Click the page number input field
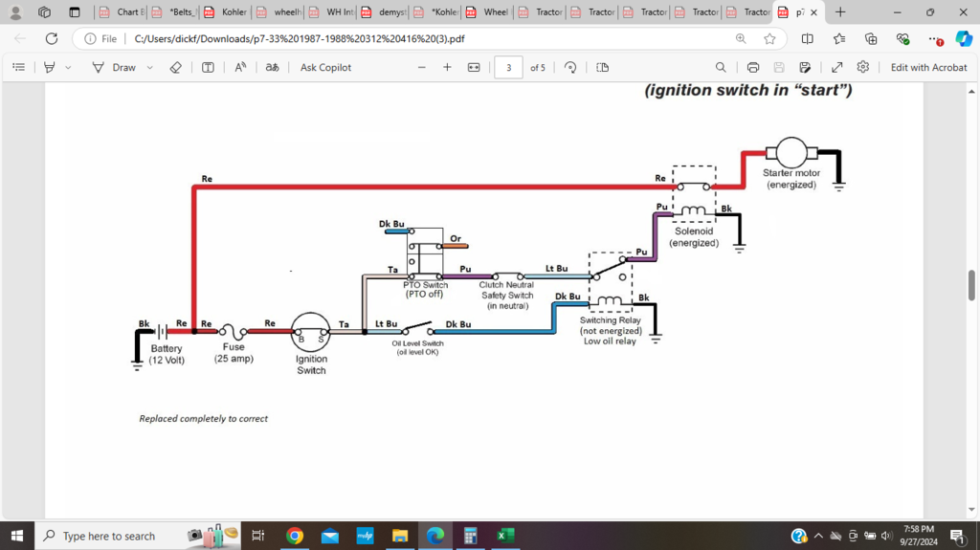980x550 pixels. click(508, 68)
